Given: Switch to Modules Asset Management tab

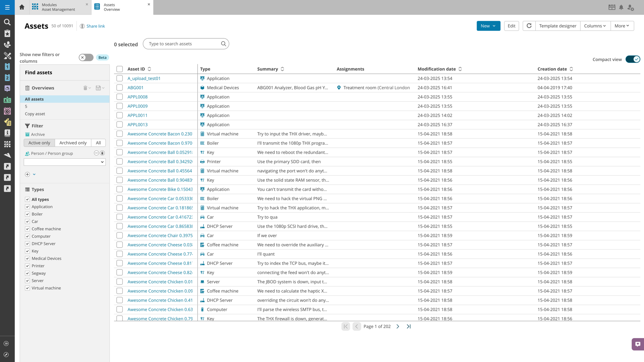Looking at the screenshot, I should (58, 7).
